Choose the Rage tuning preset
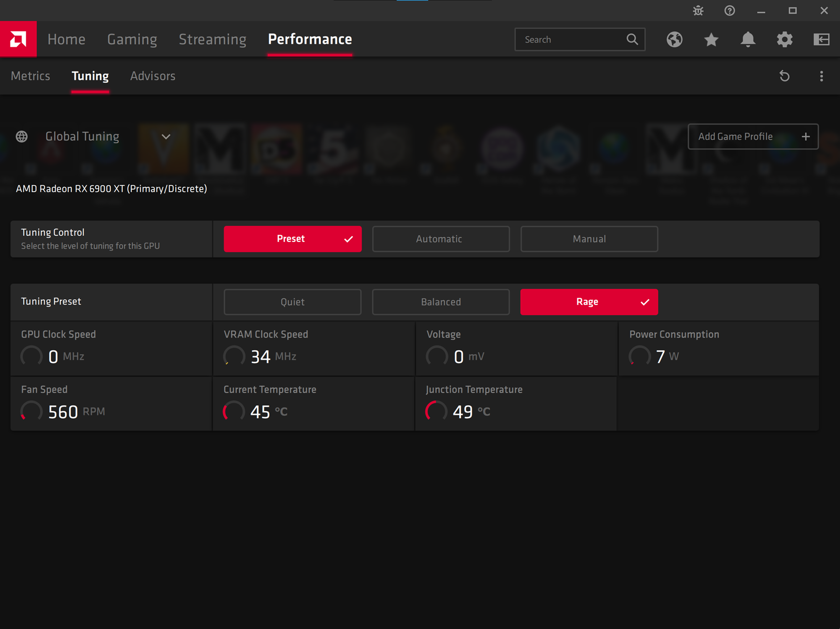Image resolution: width=840 pixels, height=629 pixels. click(x=589, y=302)
